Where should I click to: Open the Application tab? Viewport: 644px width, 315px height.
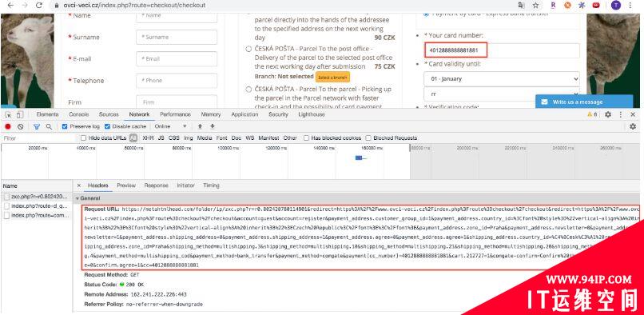click(244, 114)
